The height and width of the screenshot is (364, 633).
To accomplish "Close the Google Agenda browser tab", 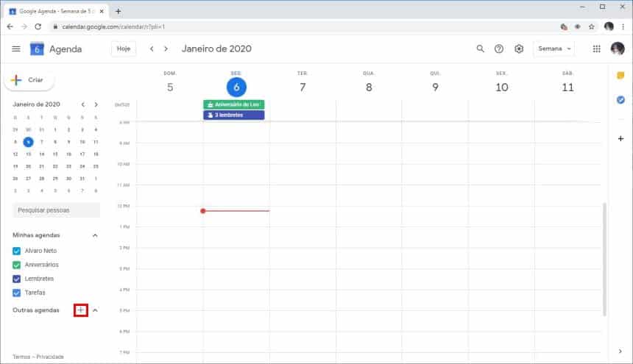I will 102,11.
